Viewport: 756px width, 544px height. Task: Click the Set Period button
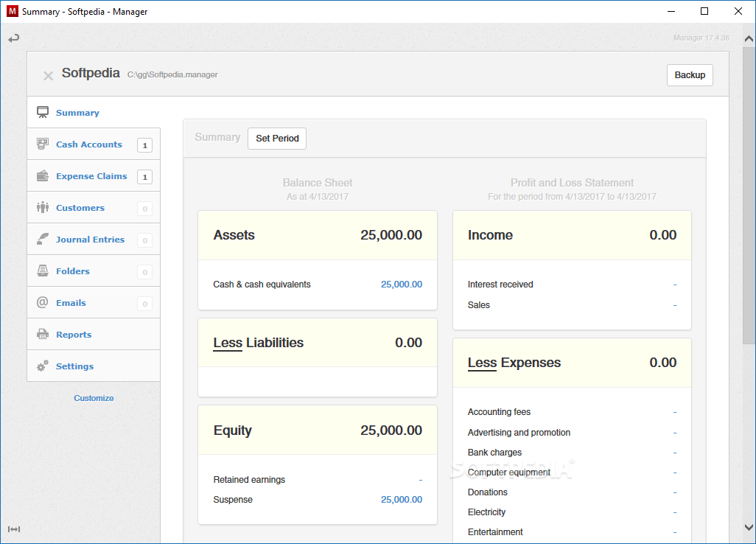pyautogui.click(x=277, y=139)
